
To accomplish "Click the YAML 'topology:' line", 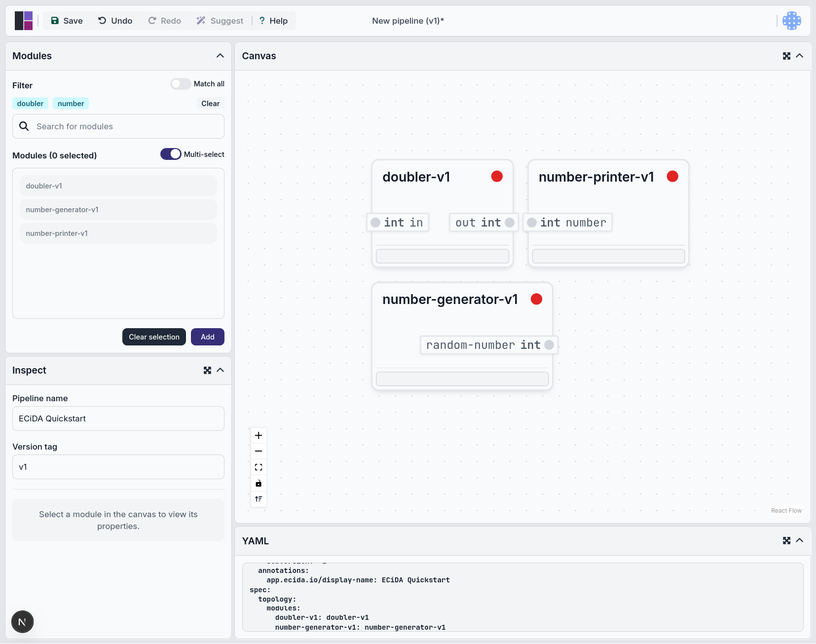I will click(x=277, y=599).
